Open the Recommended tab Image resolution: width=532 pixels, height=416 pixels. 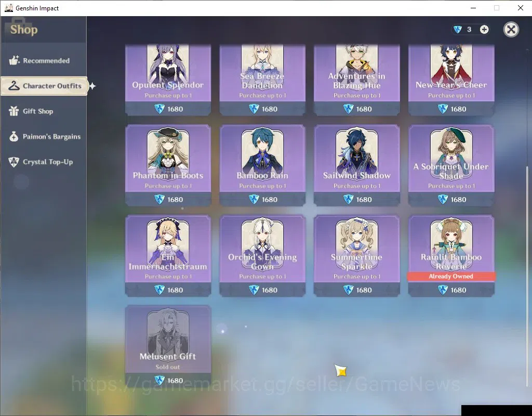point(44,60)
